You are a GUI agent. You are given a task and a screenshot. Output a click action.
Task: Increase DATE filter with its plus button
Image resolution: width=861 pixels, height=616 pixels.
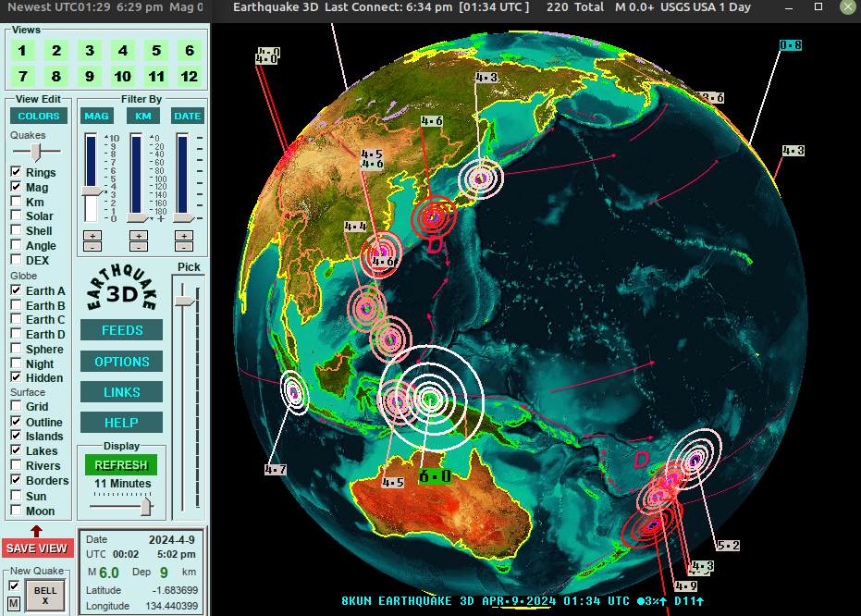click(184, 236)
